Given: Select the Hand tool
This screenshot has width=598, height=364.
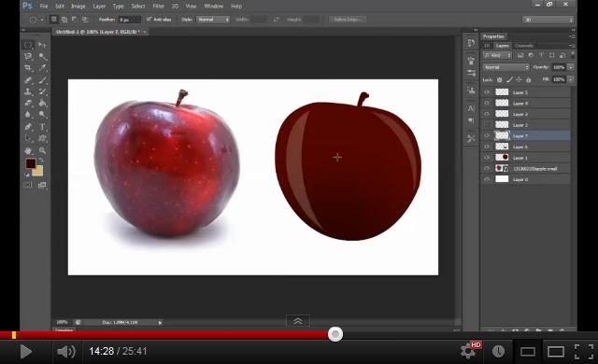Looking at the screenshot, I should 28,150.
